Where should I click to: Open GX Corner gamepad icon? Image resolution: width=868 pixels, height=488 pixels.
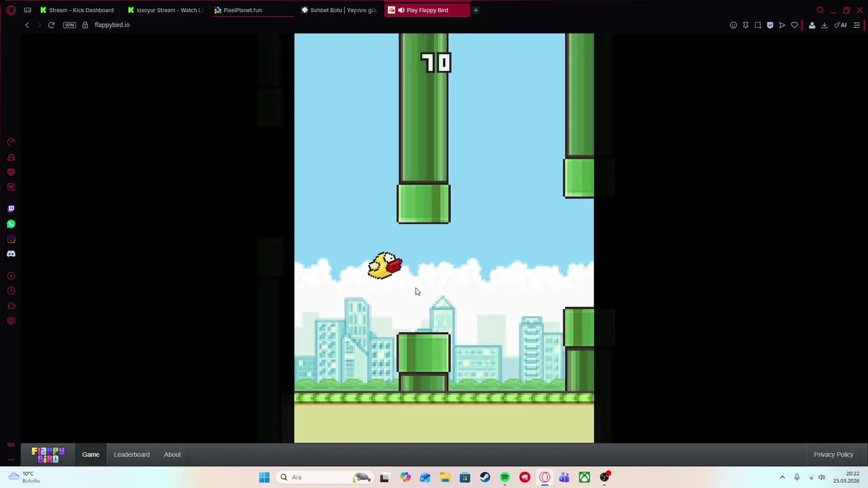pos(27,10)
